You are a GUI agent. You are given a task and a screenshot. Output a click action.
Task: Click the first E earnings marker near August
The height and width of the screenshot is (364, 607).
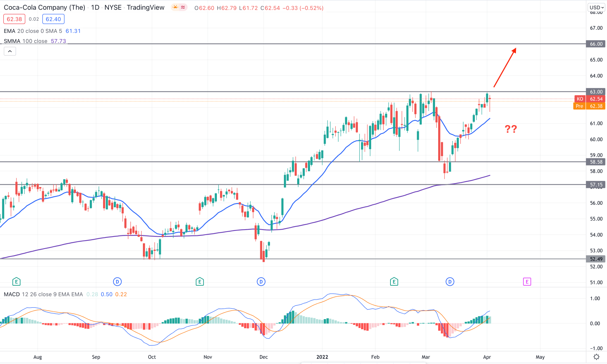(16, 281)
